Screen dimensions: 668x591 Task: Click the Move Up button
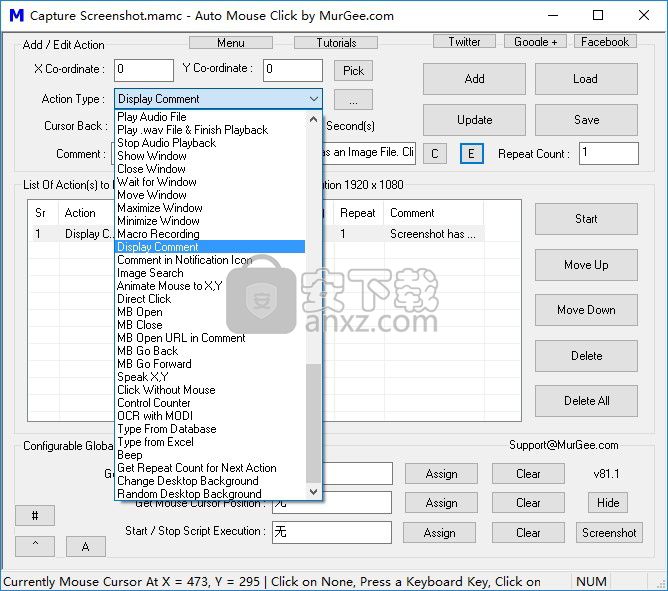click(586, 265)
